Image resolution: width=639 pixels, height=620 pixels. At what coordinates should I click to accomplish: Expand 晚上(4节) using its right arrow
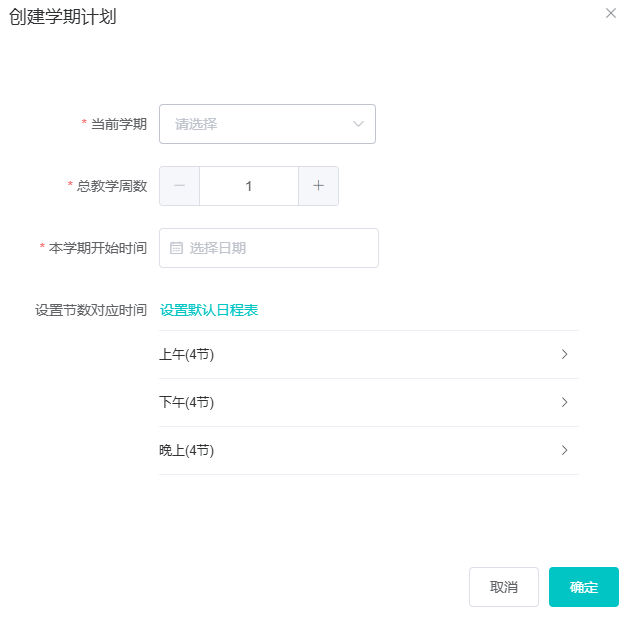coord(564,450)
